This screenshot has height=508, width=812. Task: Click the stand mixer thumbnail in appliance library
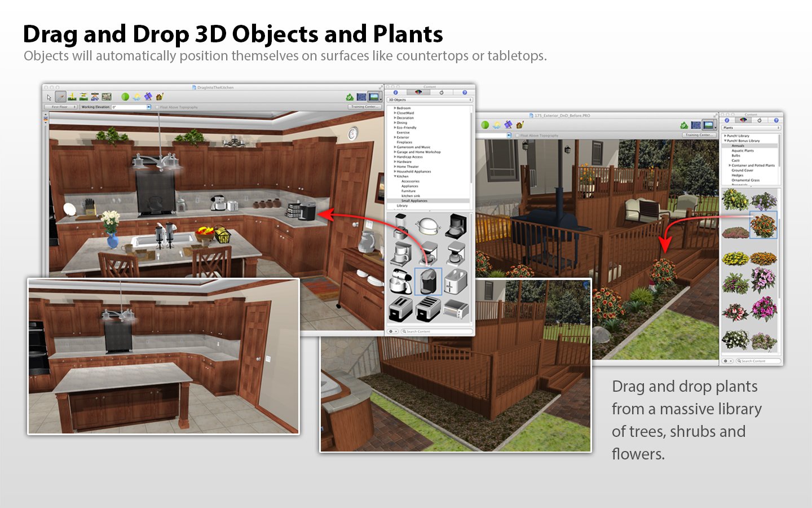(400, 280)
